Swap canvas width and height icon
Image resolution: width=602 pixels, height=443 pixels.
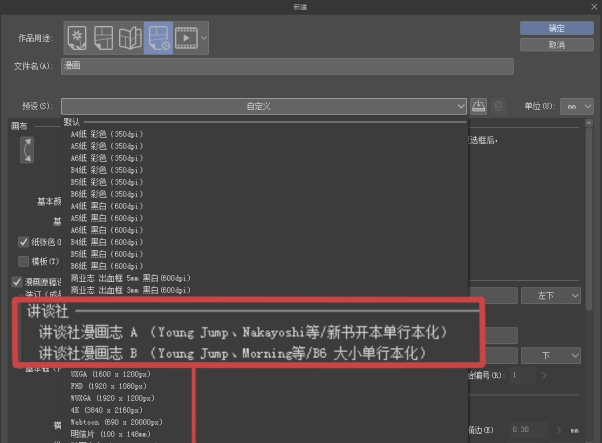pyautogui.click(x=27, y=150)
